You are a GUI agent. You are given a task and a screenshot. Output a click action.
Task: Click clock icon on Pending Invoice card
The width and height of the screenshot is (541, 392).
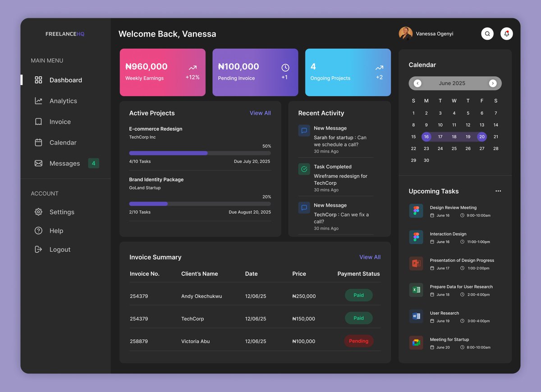(x=285, y=68)
